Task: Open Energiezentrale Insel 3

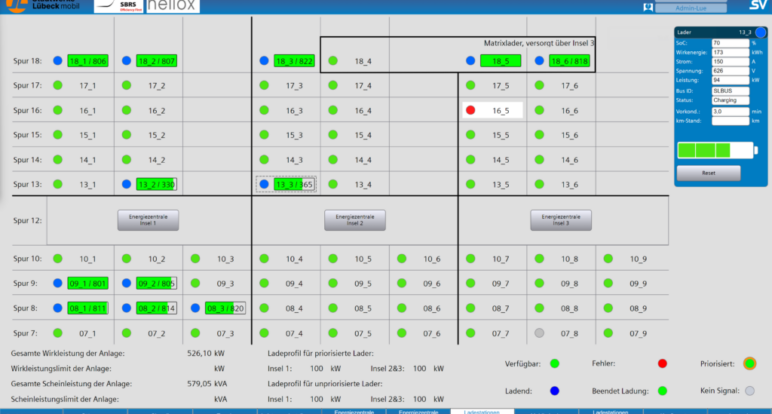Action: tap(560, 220)
